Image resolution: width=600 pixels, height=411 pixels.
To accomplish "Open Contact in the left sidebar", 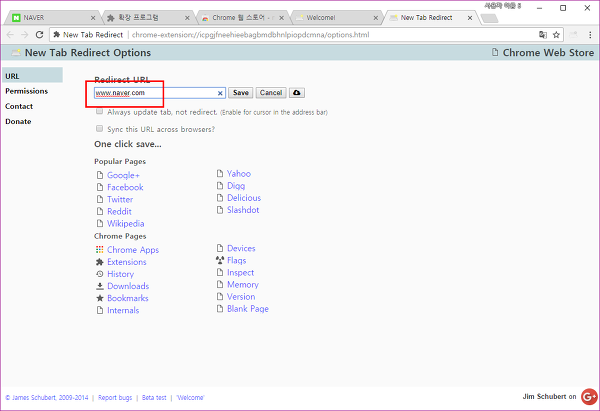I will 19,106.
